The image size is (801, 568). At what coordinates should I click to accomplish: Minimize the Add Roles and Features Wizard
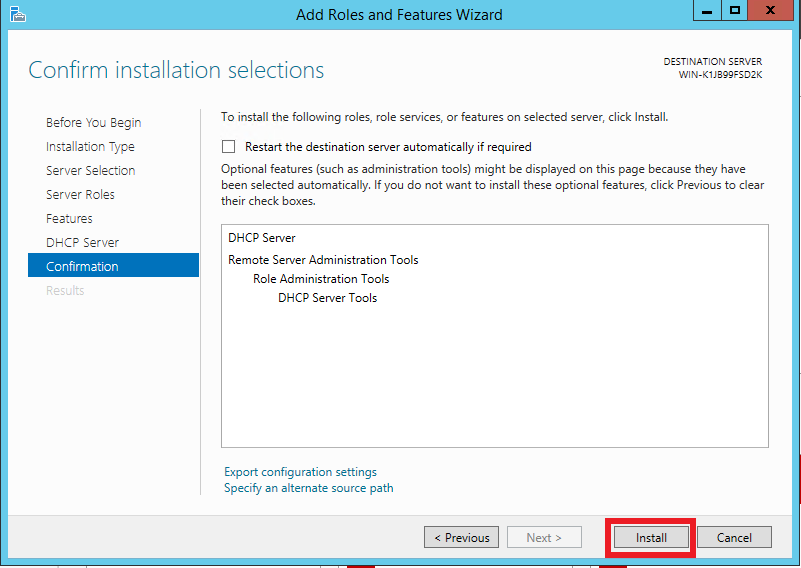(707, 10)
